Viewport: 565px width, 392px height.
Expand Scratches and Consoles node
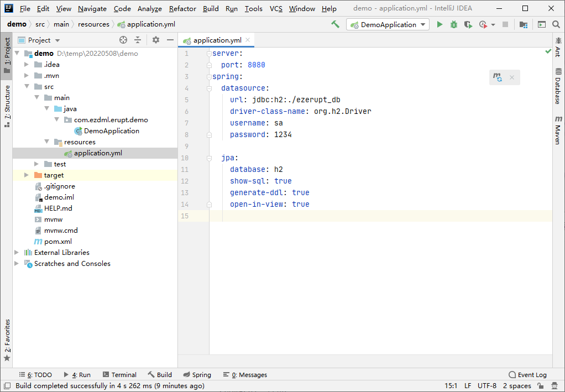[17, 263]
